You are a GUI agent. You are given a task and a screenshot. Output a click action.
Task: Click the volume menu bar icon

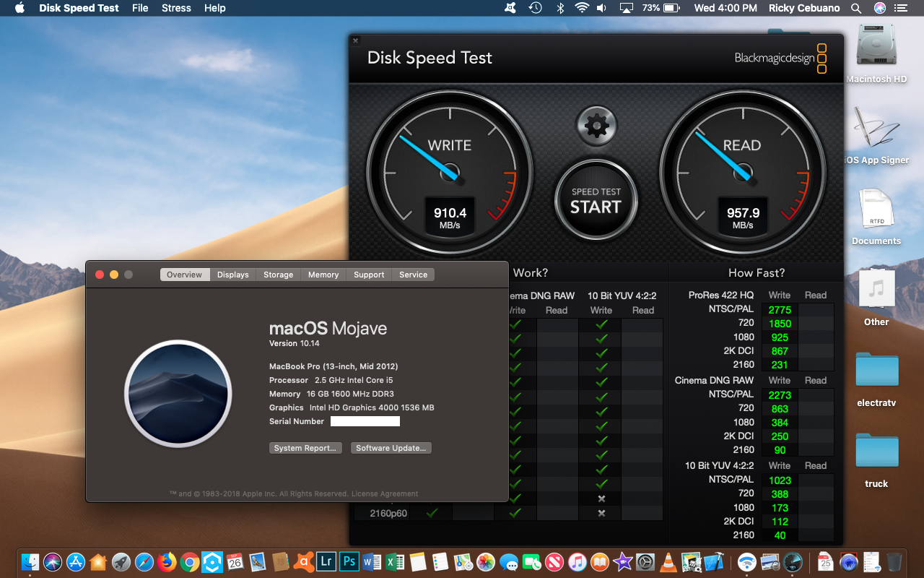pyautogui.click(x=602, y=8)
